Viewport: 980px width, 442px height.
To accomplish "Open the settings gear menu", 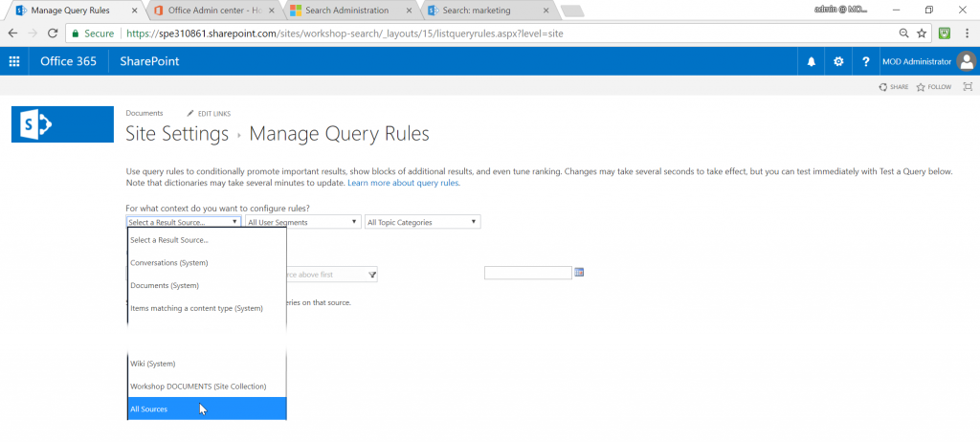I will point(838,61).
